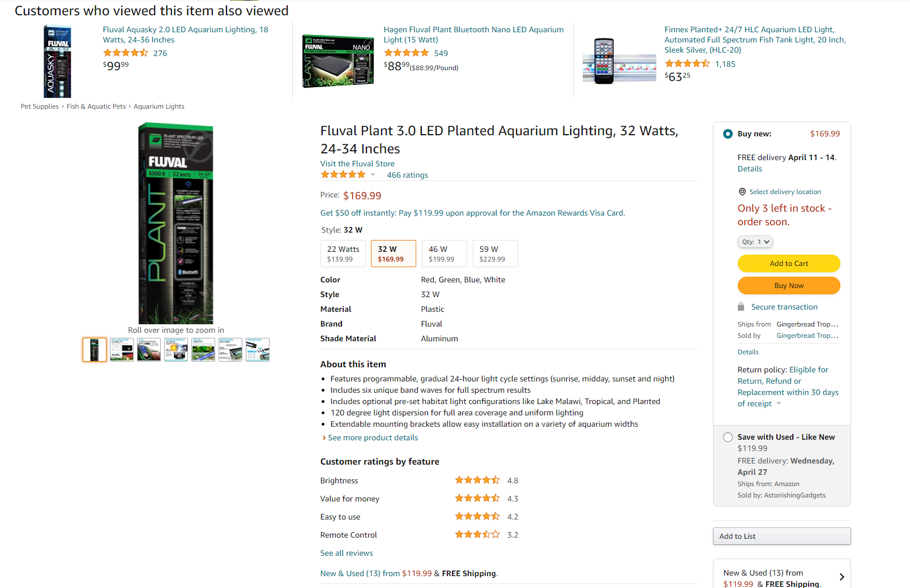Open Hagen Fluval Plant Bluetooth Nano product title
Viewport: 910px width, 588px height.
[x=473, y=35]
